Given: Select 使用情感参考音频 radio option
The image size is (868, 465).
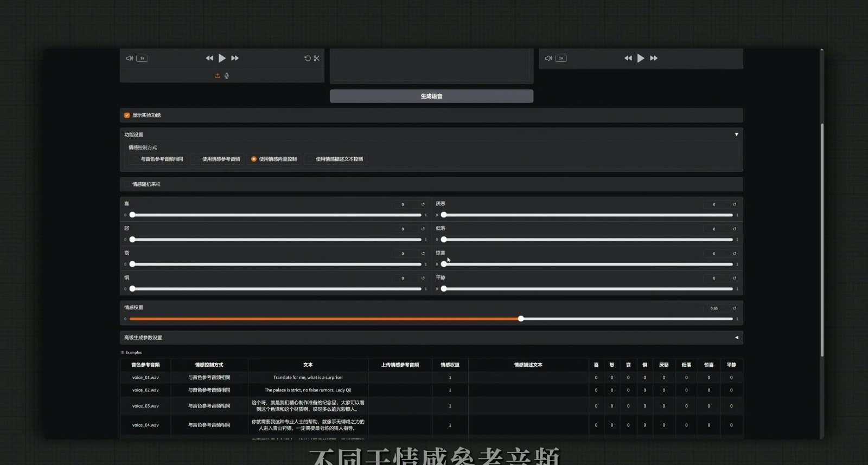Looking at the screenshot, I should (197, 159).
